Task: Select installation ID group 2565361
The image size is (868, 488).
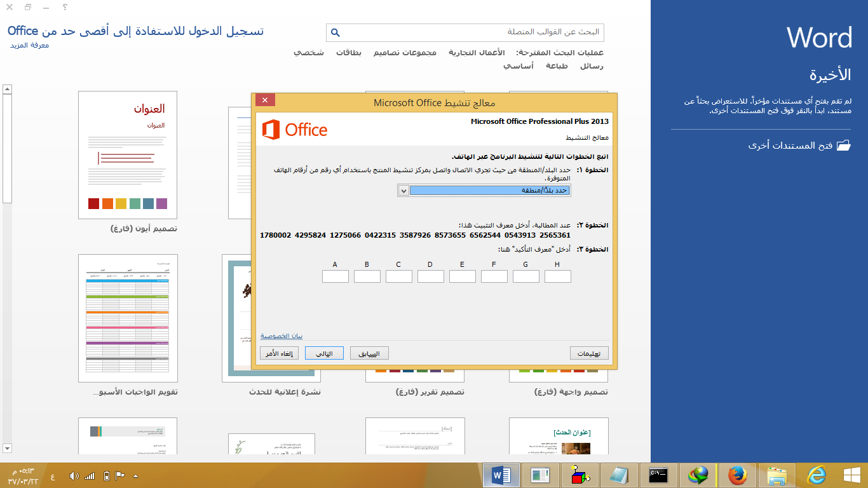Action: pyautogui.click(x=555, y=235)
